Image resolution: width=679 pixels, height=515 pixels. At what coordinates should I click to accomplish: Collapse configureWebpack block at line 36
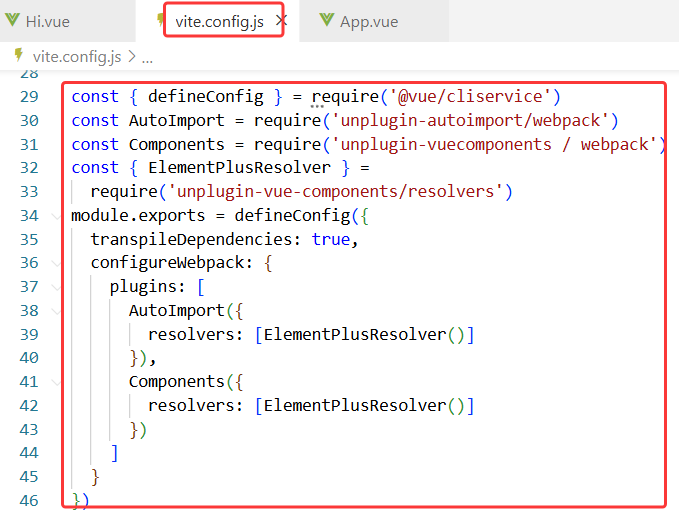(56, 263)
